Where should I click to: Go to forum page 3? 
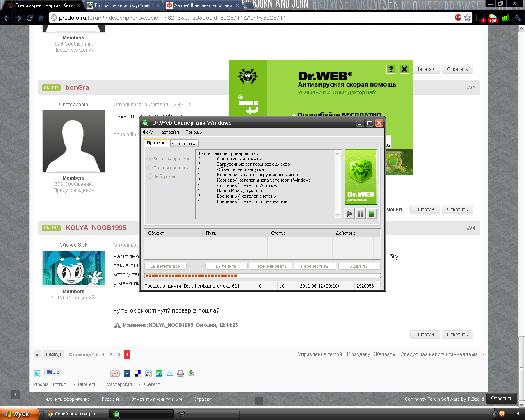(119, 354)
